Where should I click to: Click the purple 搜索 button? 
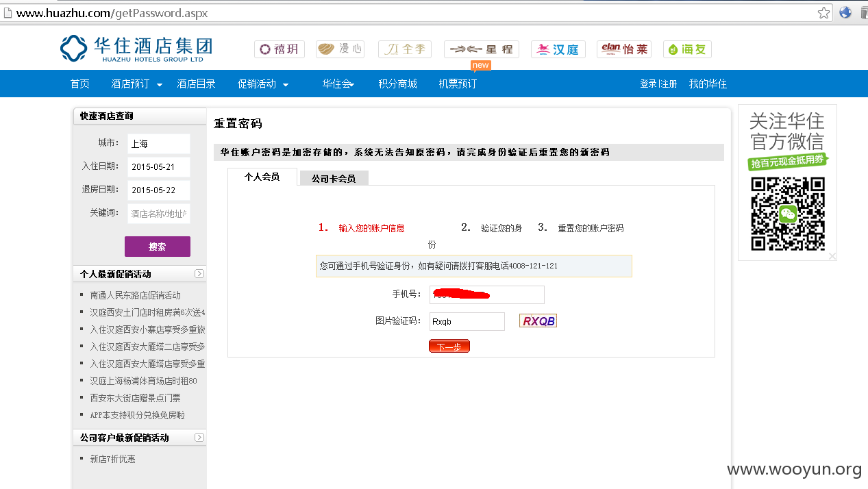click(x=158, y=247)
